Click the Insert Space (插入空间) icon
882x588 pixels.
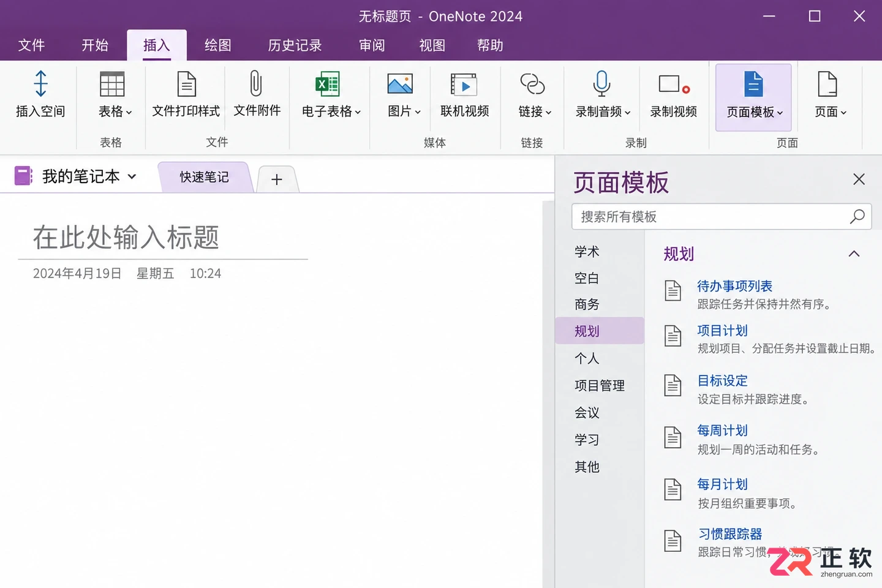[x=40, y=84]
